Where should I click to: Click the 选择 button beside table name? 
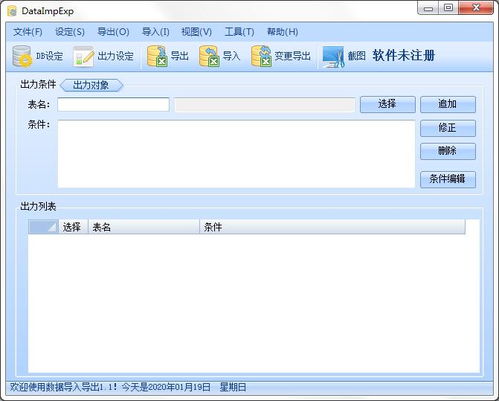(388, 104)
